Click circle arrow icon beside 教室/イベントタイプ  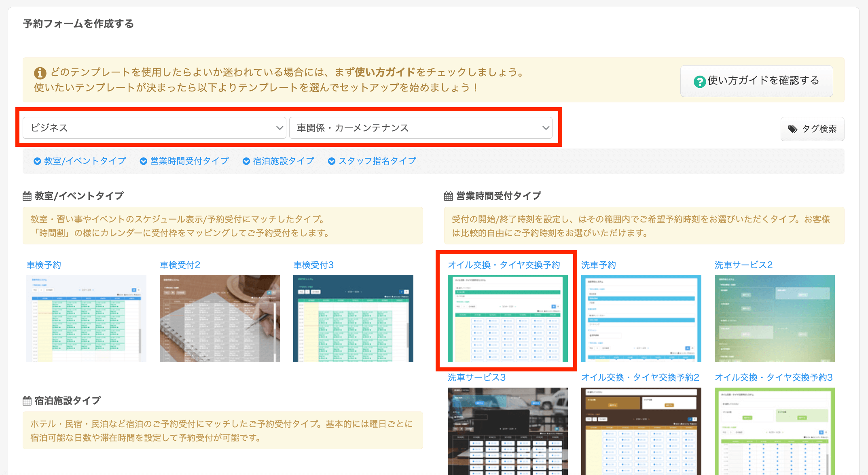tap(37, 161)
